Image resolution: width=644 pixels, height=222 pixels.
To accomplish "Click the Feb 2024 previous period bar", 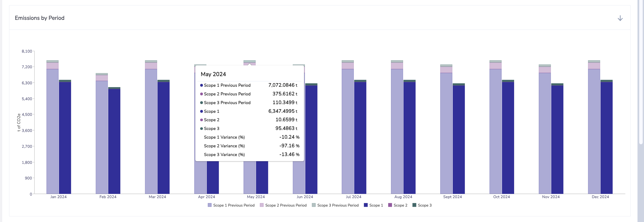I will tap(102, 138).
